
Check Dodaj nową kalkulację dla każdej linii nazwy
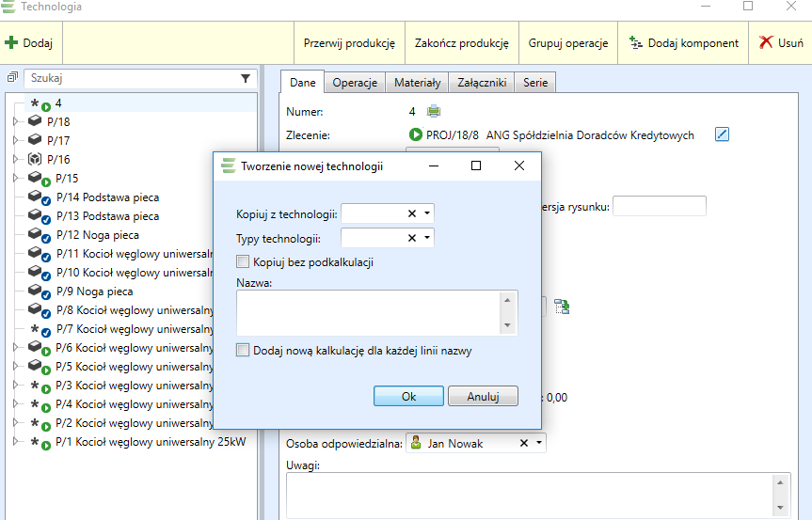[244, 351]
